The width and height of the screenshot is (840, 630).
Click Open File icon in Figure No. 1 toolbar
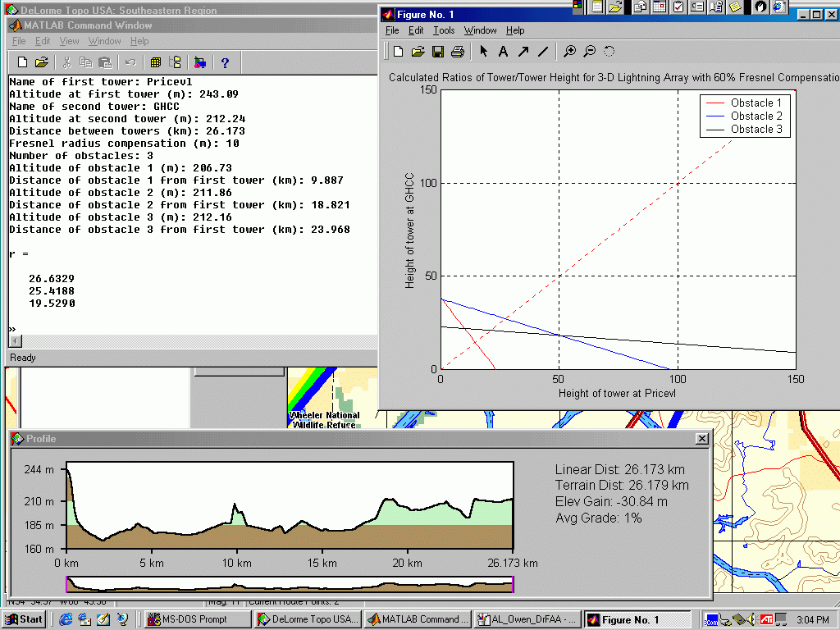click(418, 52)
